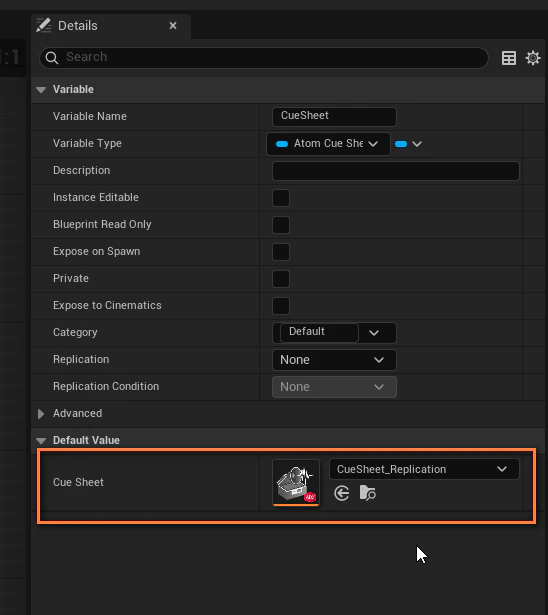Click the Details panel pencil icon
The image size is (548, 615).
(44, 25)
